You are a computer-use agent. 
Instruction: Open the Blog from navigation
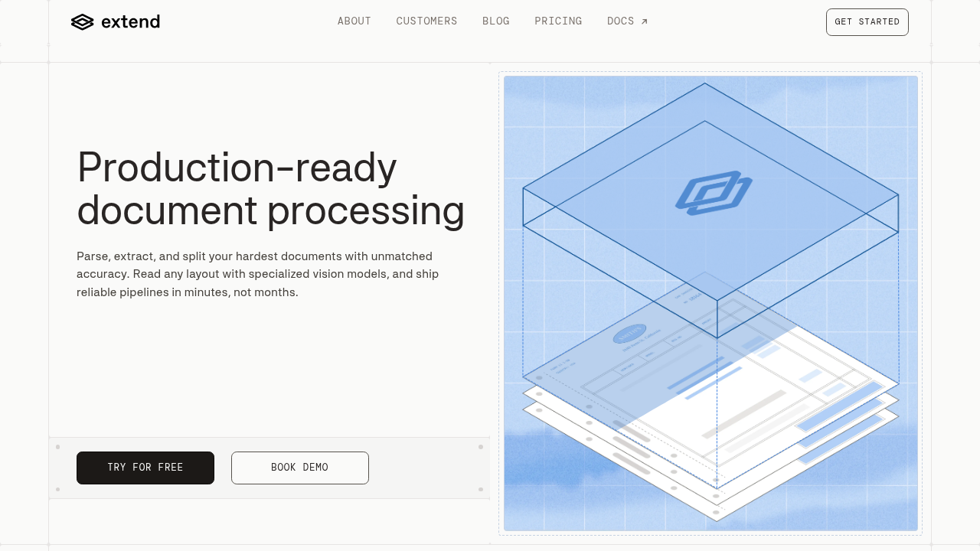[495, 21]
